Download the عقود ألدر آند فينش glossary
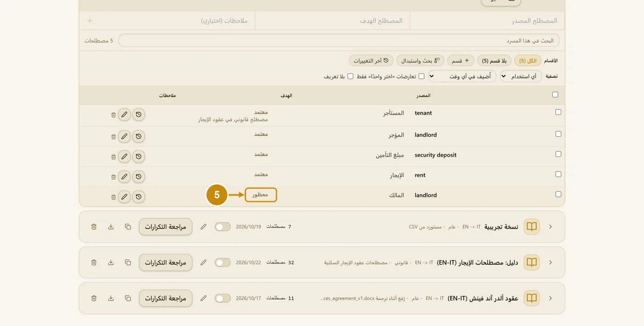Viewport: 644px width, 326px height. 111,298
